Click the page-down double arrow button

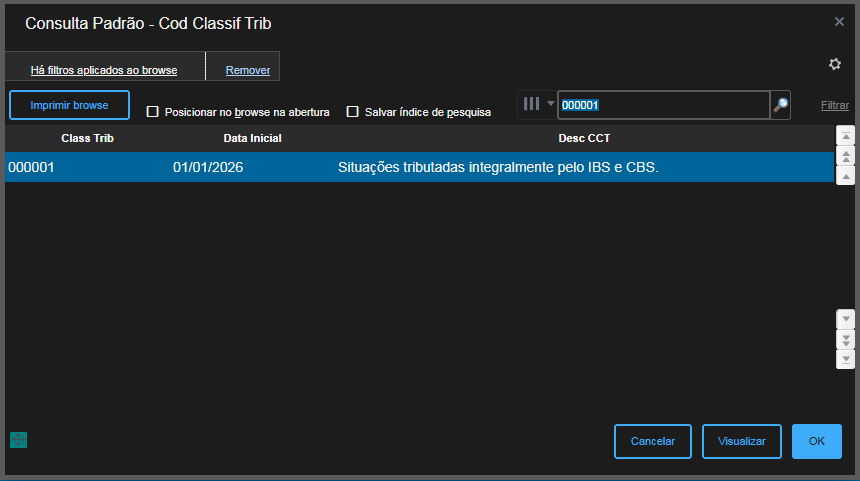point(846,339)
